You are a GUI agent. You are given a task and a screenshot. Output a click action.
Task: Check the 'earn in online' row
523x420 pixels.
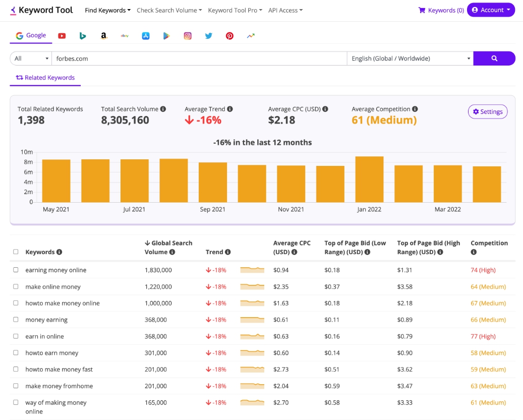(16, 336)
